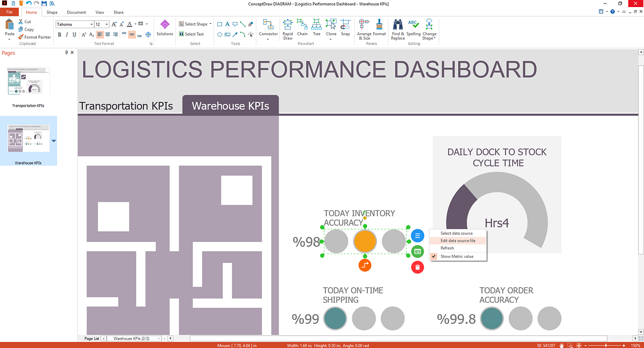Switch to the Share ribbon tab
Screen dimensions: 644x348
coord(118,12)
